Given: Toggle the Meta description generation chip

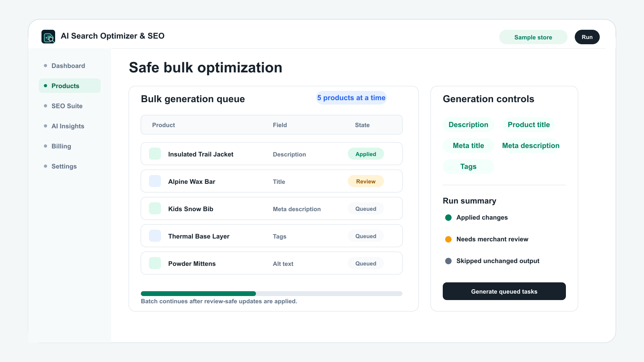Looking at the screenshot, I should pos(531,146).
